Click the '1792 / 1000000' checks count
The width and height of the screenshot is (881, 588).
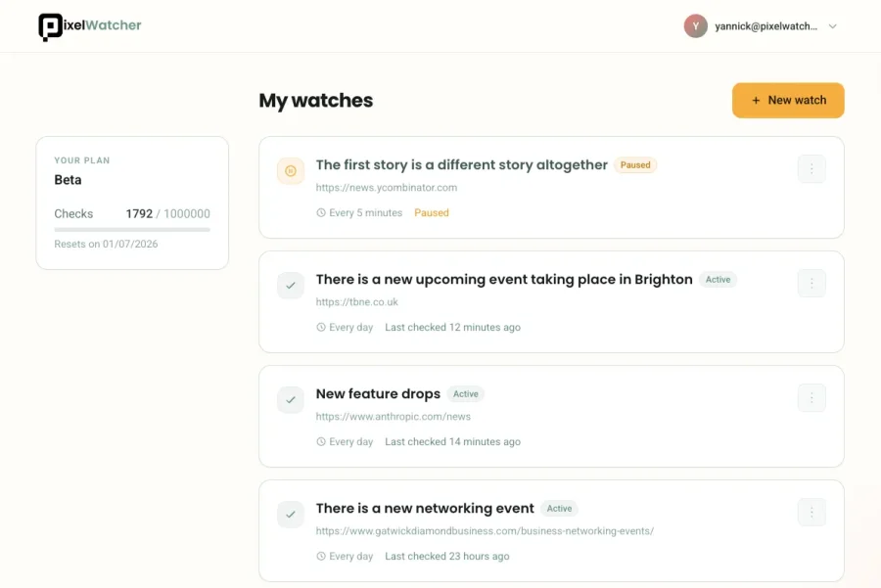[168, 214]
